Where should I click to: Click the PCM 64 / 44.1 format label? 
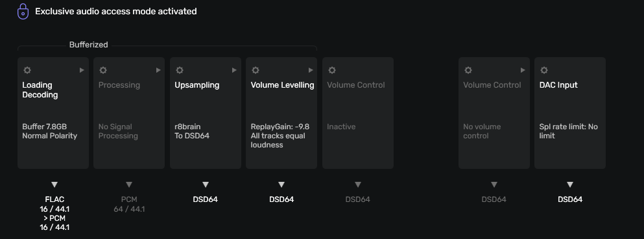click(129, 204)
